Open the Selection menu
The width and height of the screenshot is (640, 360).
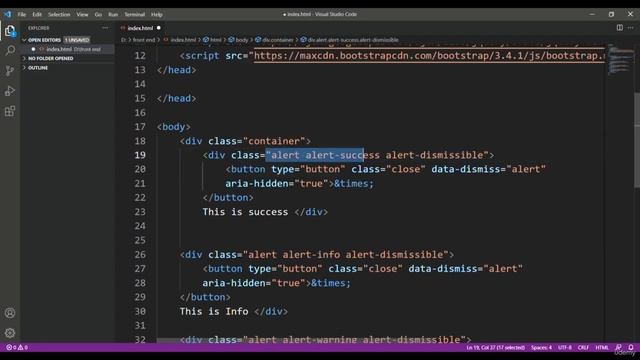pos(59,14)
